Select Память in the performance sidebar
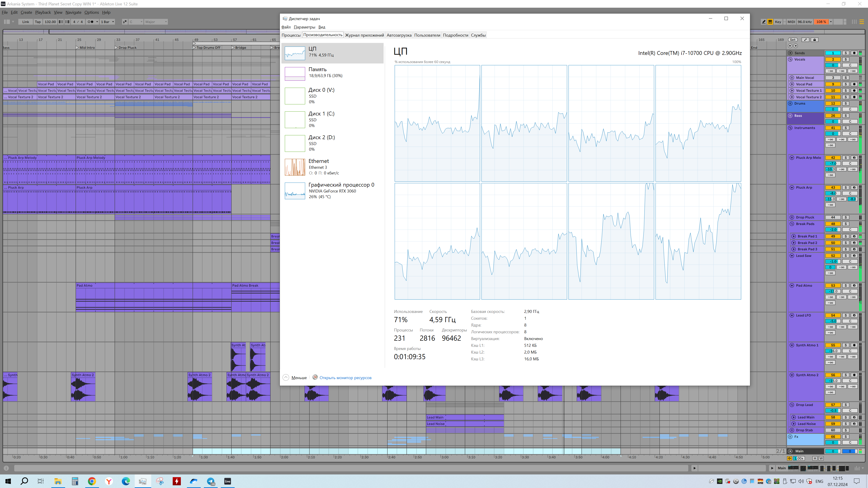This screenshot has height=488, width=868. pyautogui.click(x=332, y=72)
